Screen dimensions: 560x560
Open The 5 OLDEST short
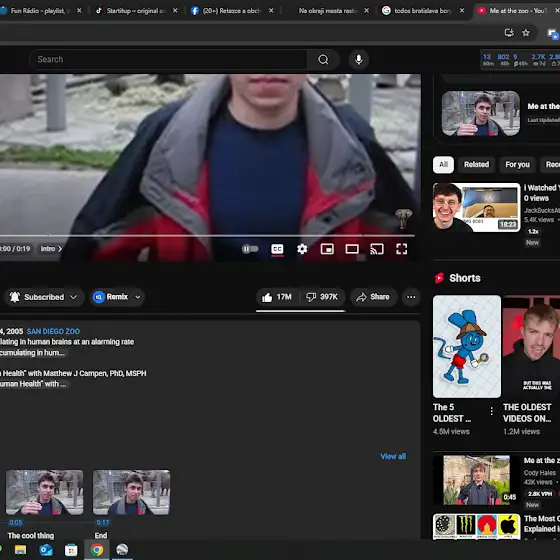pos(467,346)
